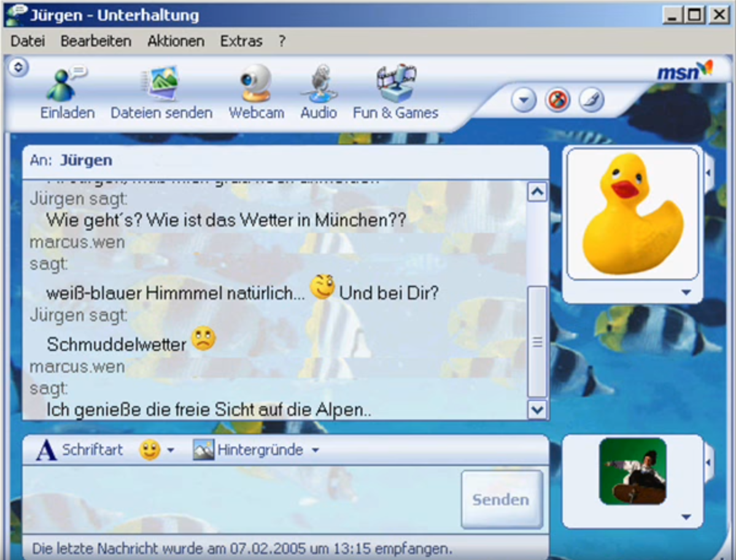The image size is (736, 560).
Task: Click the chat scrollbar down arrow
Action: [537, 409]
